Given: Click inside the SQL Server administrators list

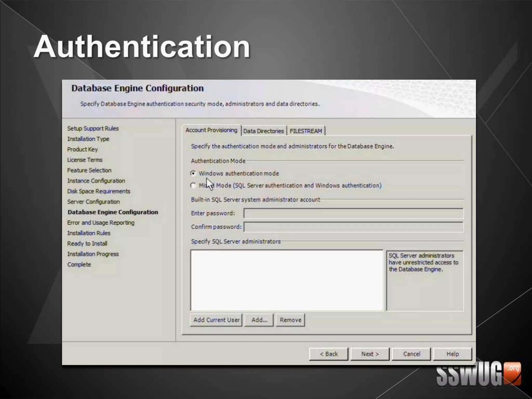Looking at the screenshot, I should click(287, 280).
